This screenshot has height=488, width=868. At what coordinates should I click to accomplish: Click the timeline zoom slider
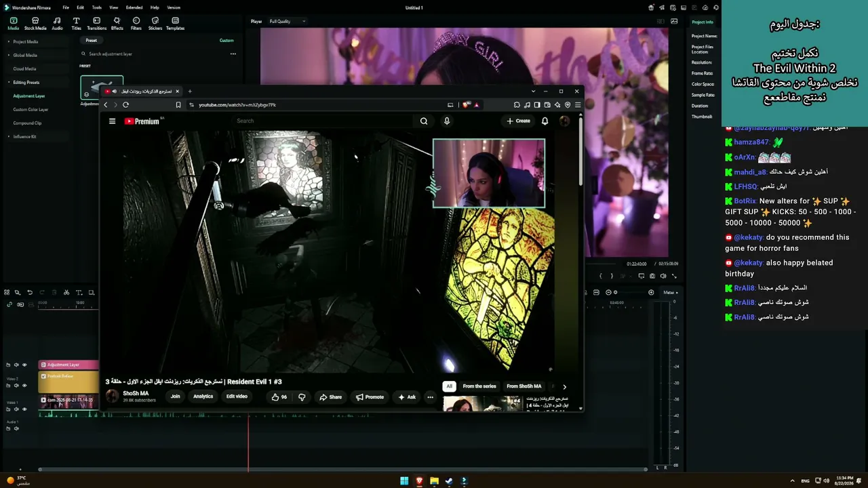[629, 293]
